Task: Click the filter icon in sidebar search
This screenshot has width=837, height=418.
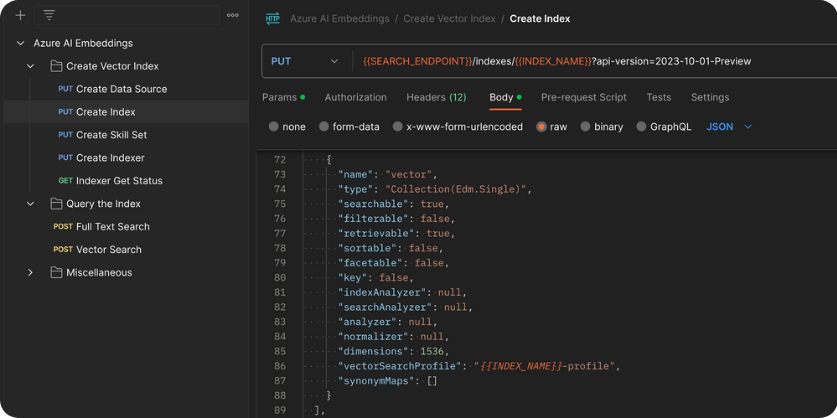Action: pos(49,15)
